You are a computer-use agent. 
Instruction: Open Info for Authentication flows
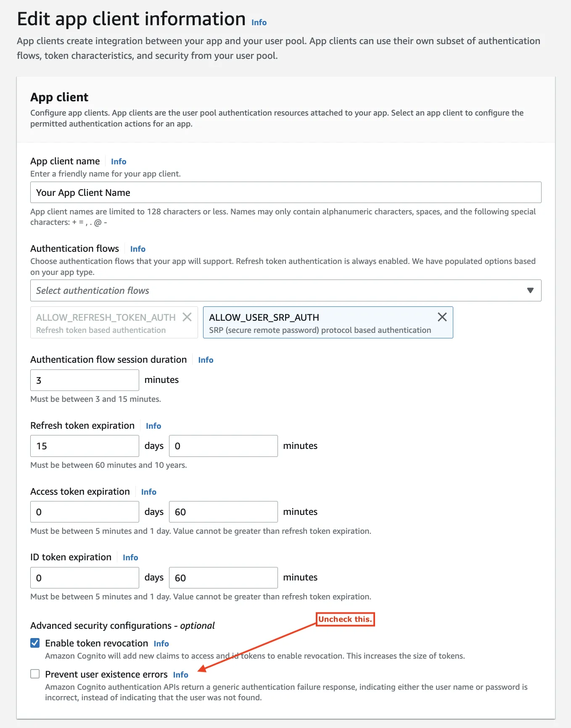pos(138,249)
